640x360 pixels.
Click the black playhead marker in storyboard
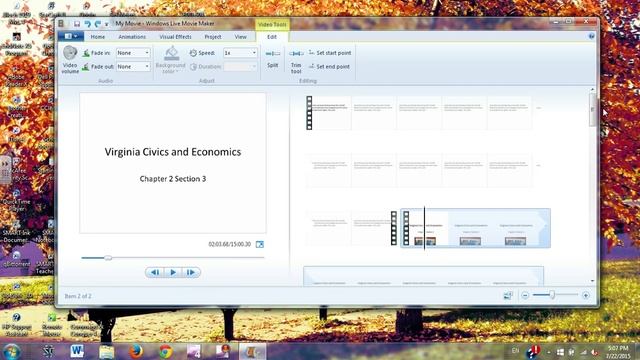click(424, 228)
